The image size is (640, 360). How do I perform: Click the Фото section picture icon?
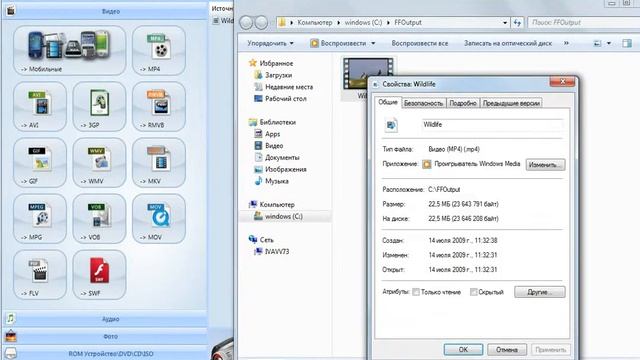[x=11, y=336]
